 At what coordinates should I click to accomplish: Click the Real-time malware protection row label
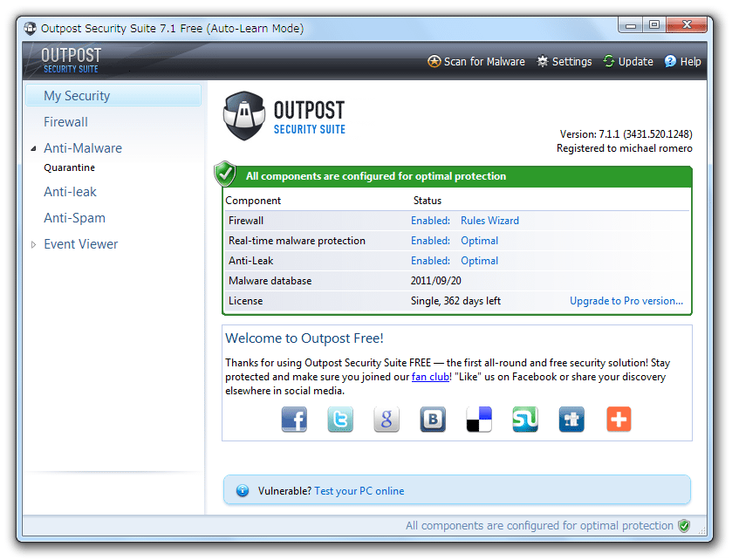coord(297,241)
